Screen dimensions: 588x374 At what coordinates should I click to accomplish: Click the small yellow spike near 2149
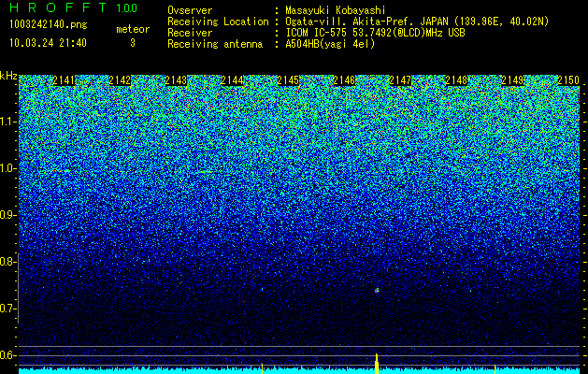coord(495,369)
